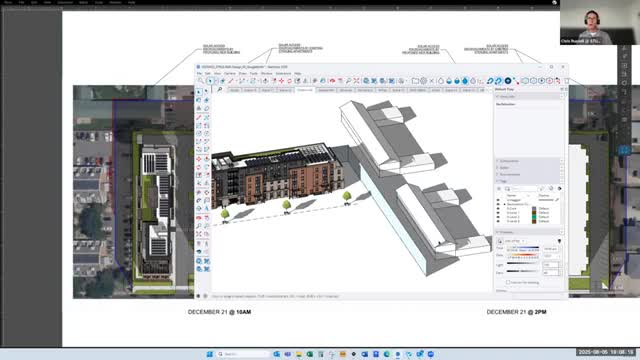Toggle eye of the tag with green swatch

click(498, 217)
